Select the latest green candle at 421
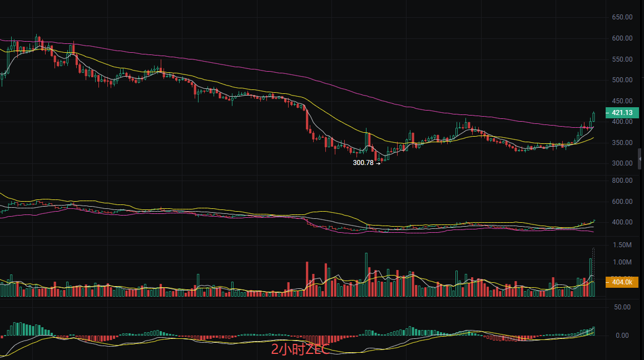644x360 pixels. (x=594, y=117)
